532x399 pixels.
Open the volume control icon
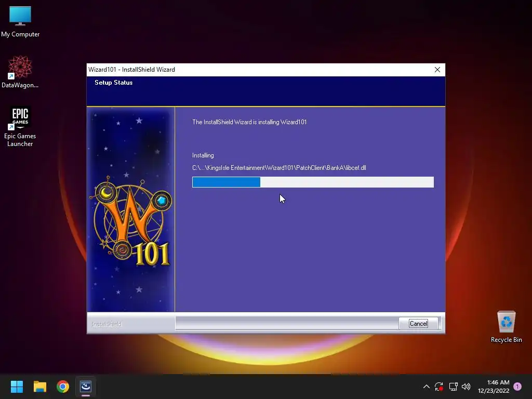(466, 387)
